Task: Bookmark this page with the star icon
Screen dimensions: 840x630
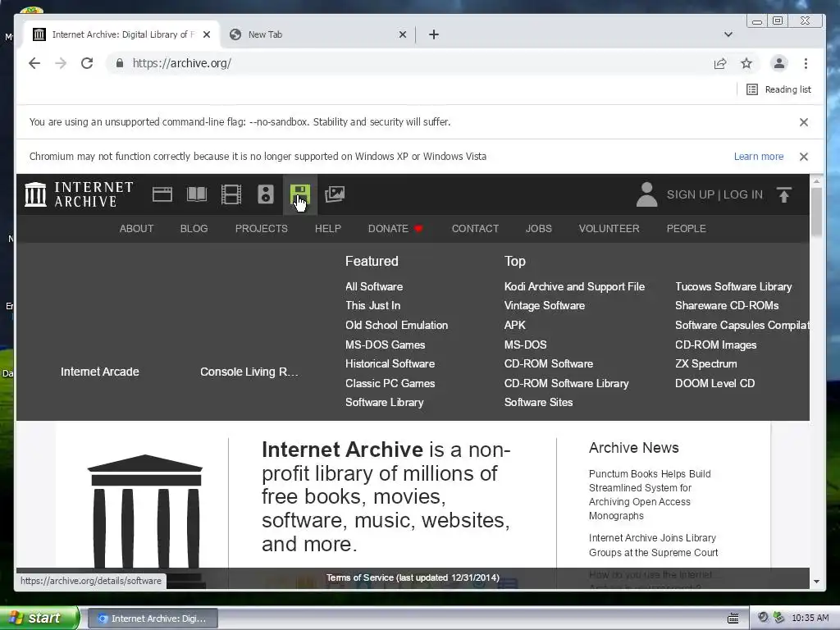Action: (746, 64)
